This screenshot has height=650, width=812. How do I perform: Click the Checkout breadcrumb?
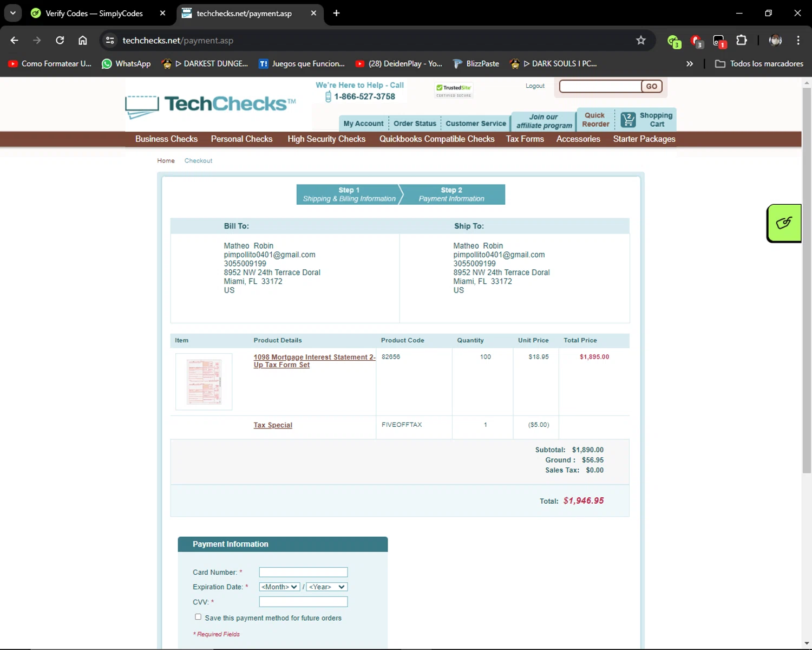pos(198,161)
